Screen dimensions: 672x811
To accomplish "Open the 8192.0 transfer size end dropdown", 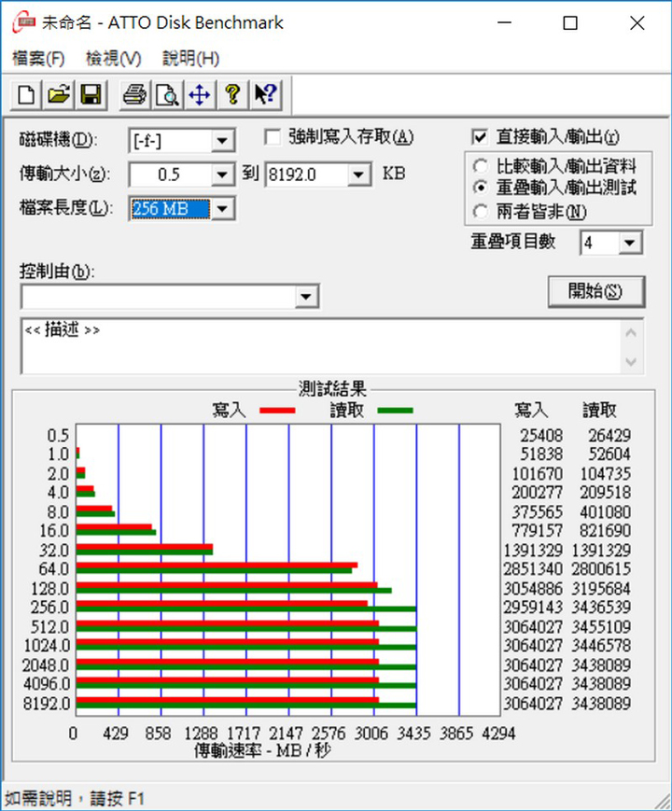I will click(x=358, y=175).
